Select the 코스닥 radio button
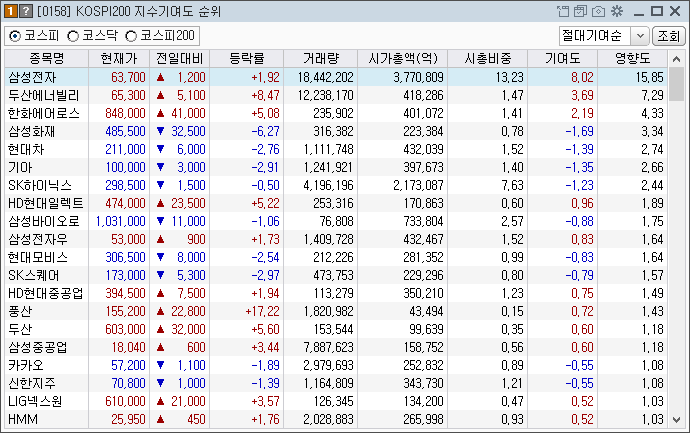The width and height of the screenshot is (690, 433). pos(72,35)
